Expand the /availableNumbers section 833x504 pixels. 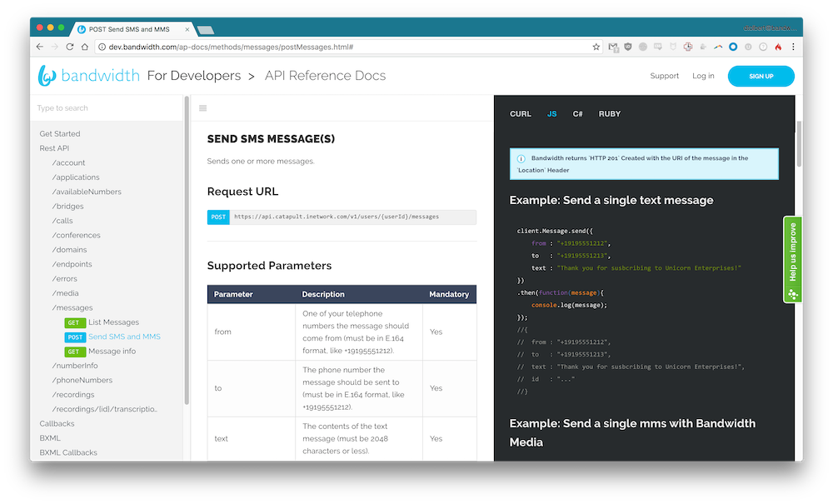pos(87,192)
